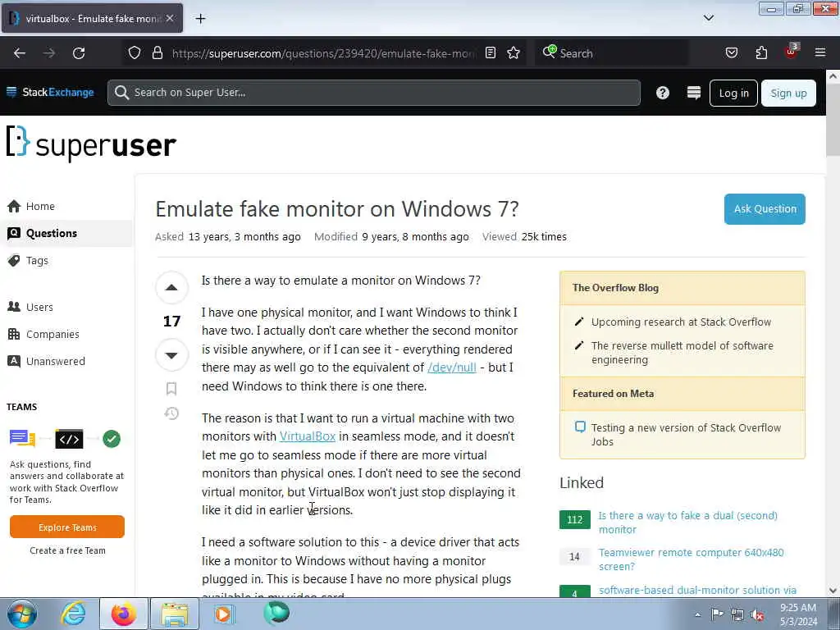840x630 pixels.
Task: Show hidden tray icons arrow
Action: (697, 615)
